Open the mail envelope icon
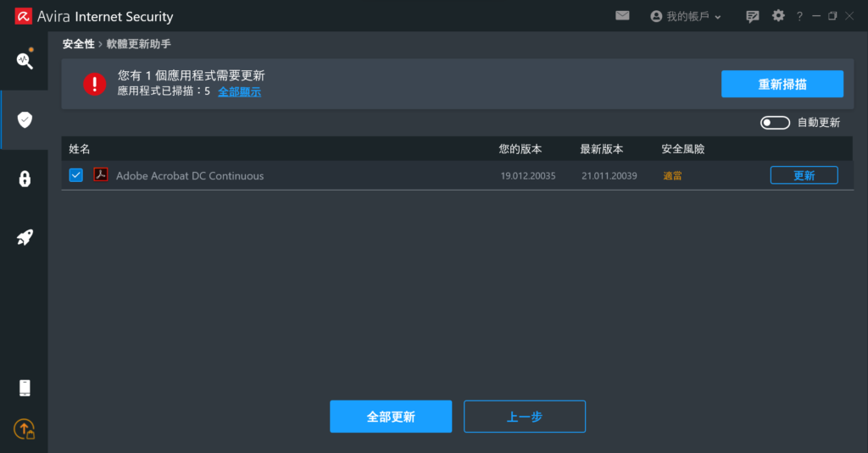The height and width of the screenshot is (453, 868). pyautogui.click(x=622, y=15)
